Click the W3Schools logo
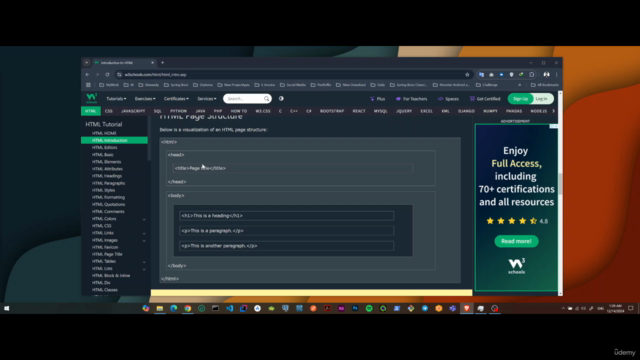 [91, 98]
